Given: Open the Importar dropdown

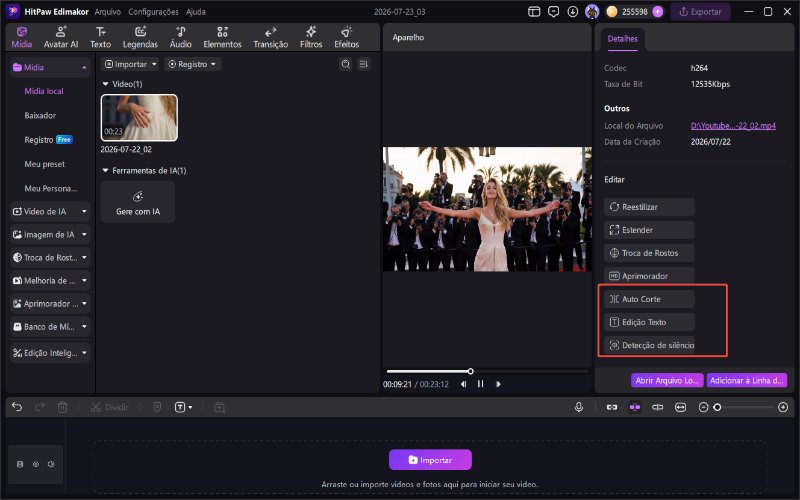Looking at the screenshot, I should click(x=130, y=64).
